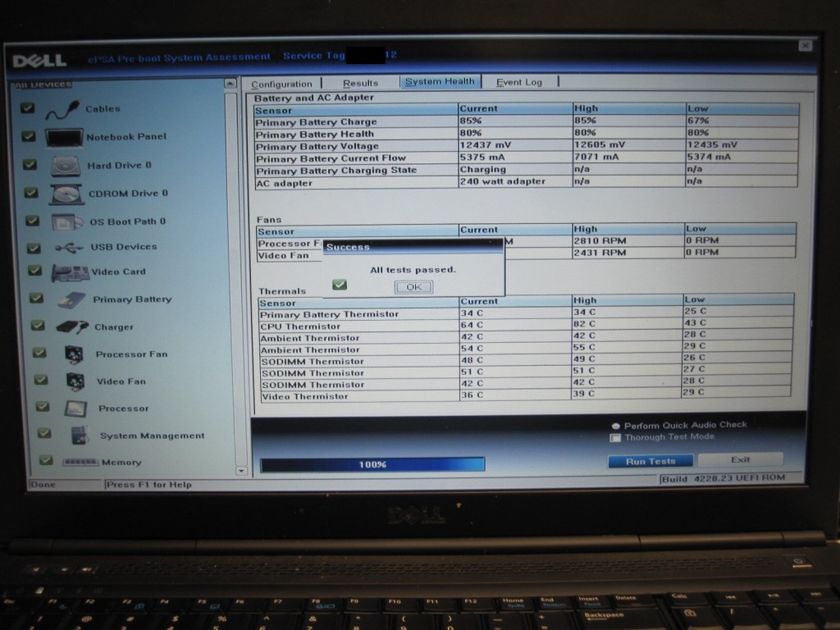Viewport: 840px width, 630px height.
Task: Close the ePSA window with X
Action: click(806, 46)
